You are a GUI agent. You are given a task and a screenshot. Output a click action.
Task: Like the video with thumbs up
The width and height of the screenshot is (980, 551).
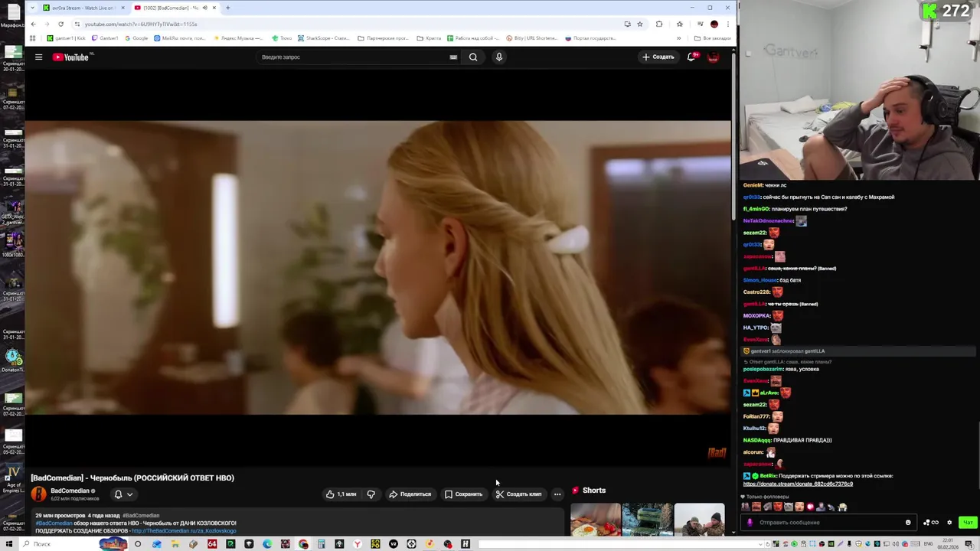click(341, 494)
